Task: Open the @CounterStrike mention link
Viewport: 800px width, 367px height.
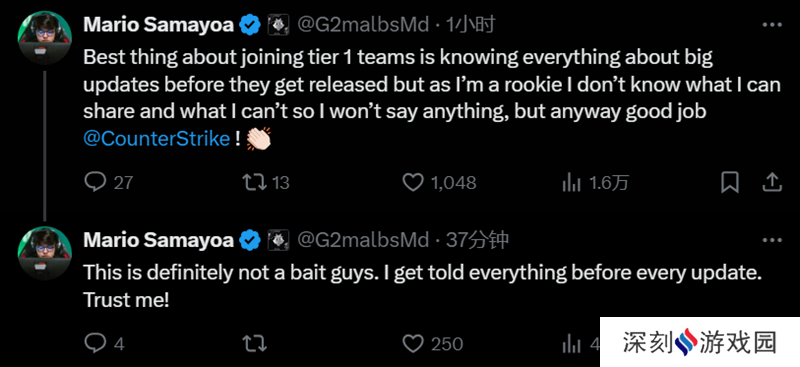Action: tap(157, 139)
